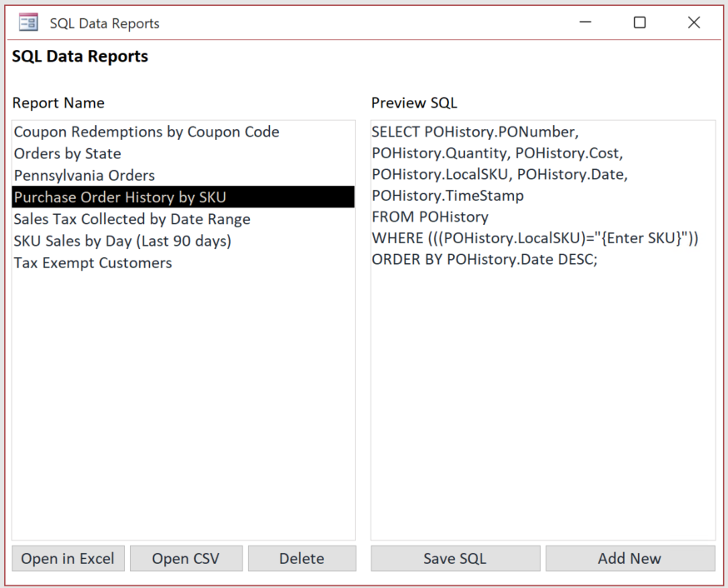728x588 pixels.
Task: Maximize the SQL Data Reports window
Action: [x=640, y=22]
